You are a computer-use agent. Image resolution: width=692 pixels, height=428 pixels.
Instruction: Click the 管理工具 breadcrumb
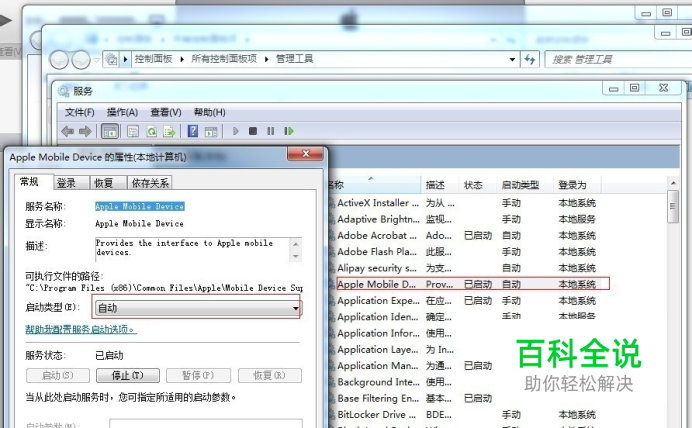pyautogui.click(x=294, y=59)
